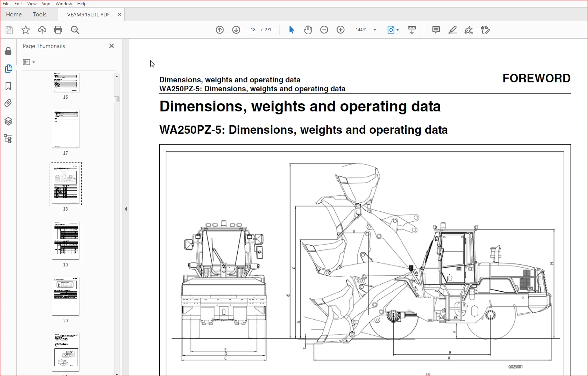Viewport: 588px width, 376px height.
Task: Switch to the Home tab
Action: (14, 15)
